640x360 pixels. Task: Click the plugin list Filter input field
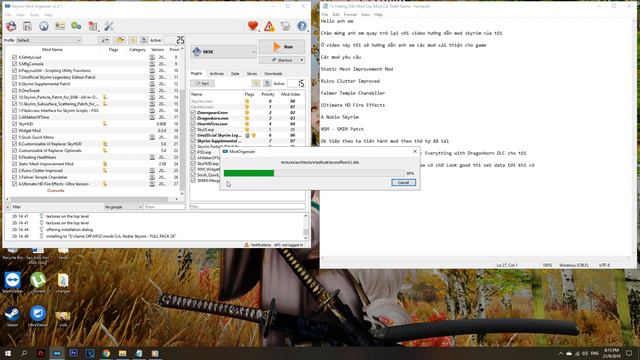click(x=247, y=207)
